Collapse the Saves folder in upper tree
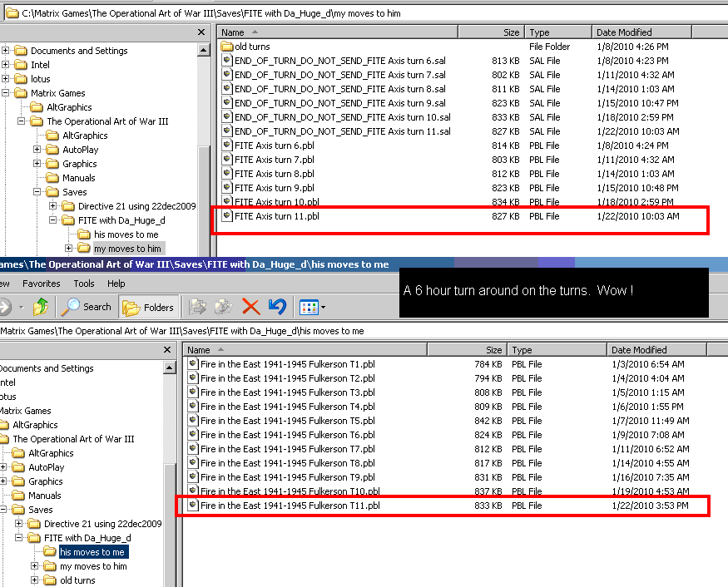The image size is (728, 587). (x=37, y=191)
